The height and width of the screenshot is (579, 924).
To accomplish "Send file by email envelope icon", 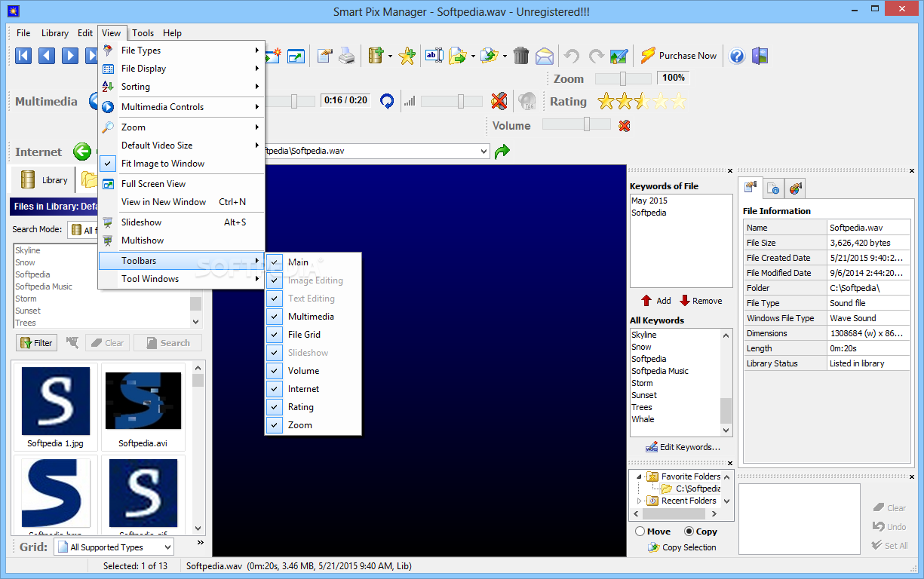I will [545, 56].
